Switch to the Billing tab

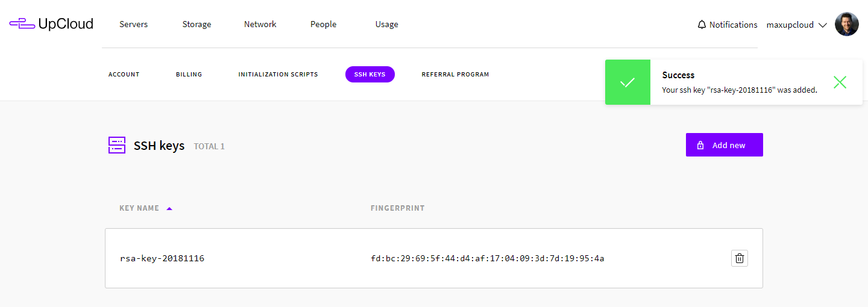[x=189, y=75]
